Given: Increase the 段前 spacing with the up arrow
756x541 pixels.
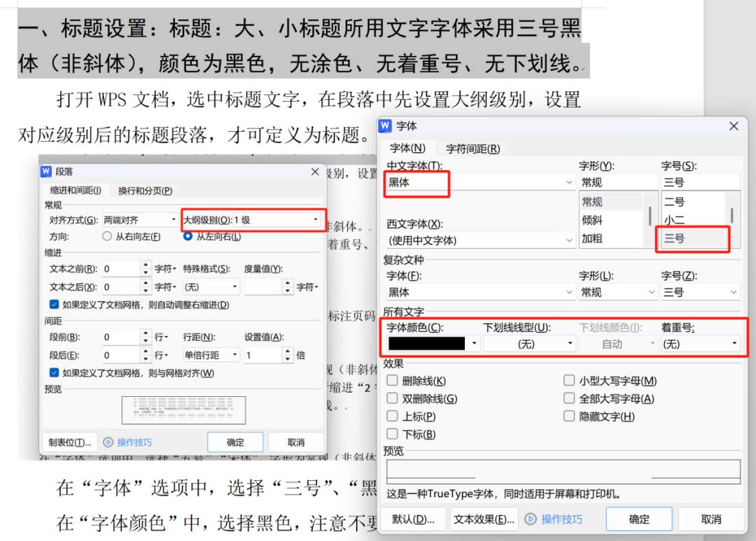Looking at the screenshot, I should [146, 333].
